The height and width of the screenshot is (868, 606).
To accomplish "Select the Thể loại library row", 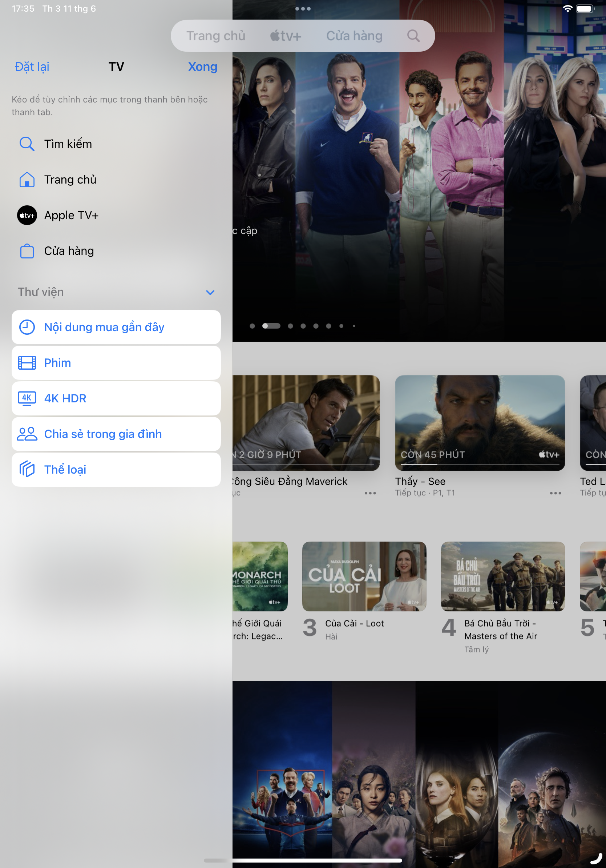I will tap(116, 470).
